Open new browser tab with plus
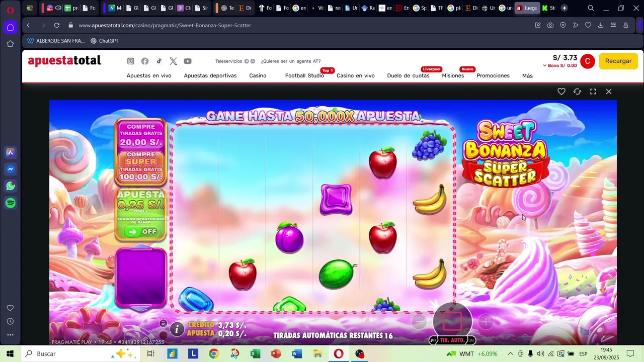Screen dimensions: 644x362 point(565,8)
